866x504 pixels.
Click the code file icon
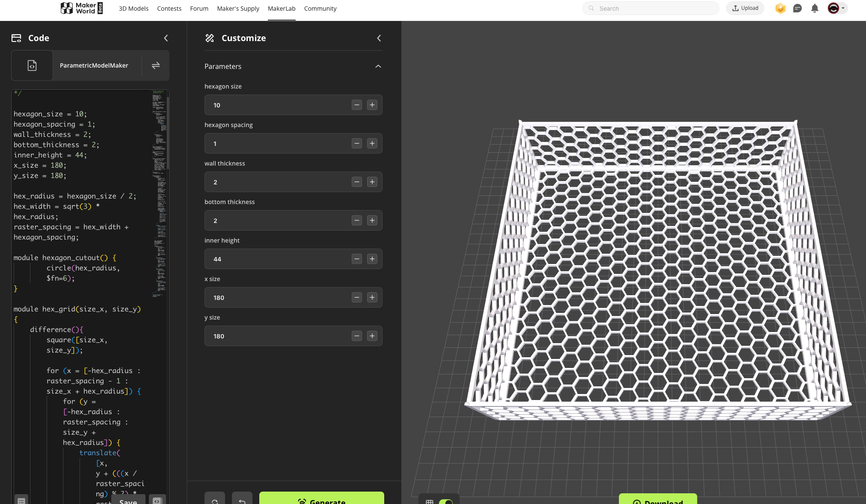32,65
